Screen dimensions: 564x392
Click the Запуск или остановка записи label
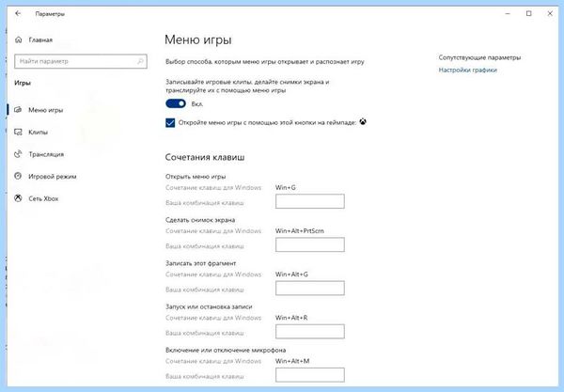(209, 306)
